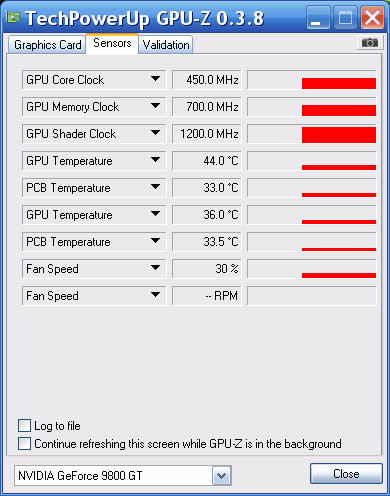
Task: Switch to the Graphics Card tab
Action: 47,45
